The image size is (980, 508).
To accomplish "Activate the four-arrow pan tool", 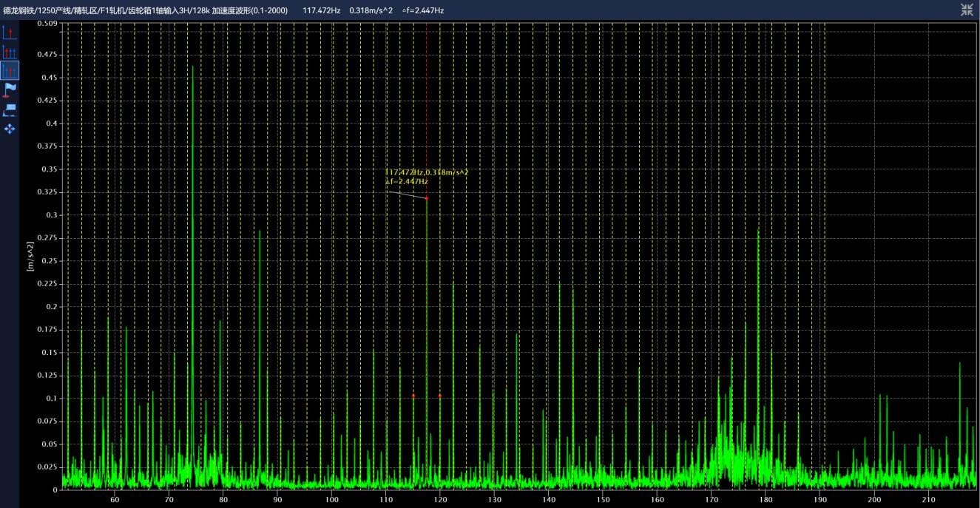I will (9, 129).
